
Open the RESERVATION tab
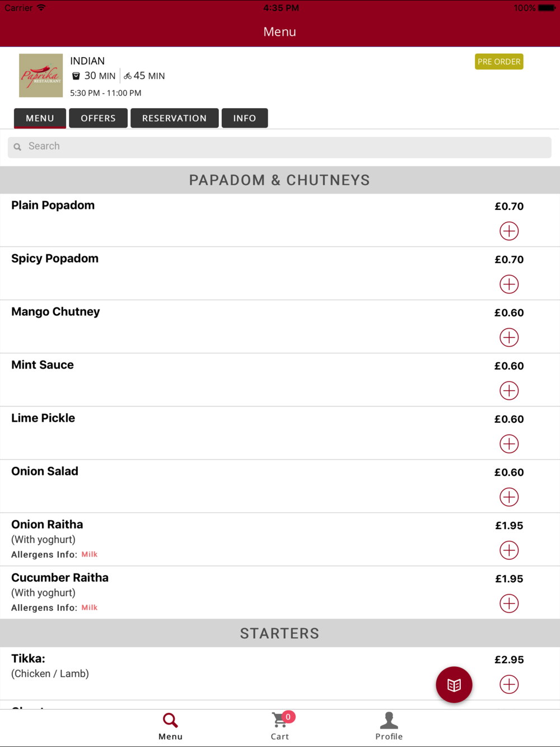click(174, 118)
